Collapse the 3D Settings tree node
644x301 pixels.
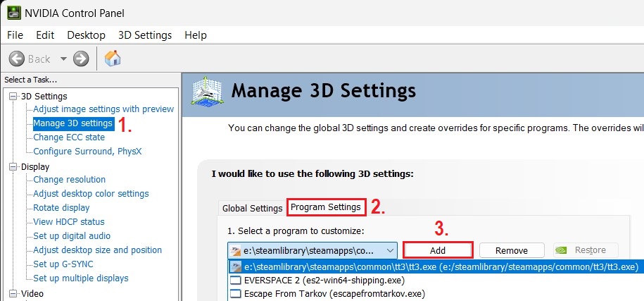[14, 96]
